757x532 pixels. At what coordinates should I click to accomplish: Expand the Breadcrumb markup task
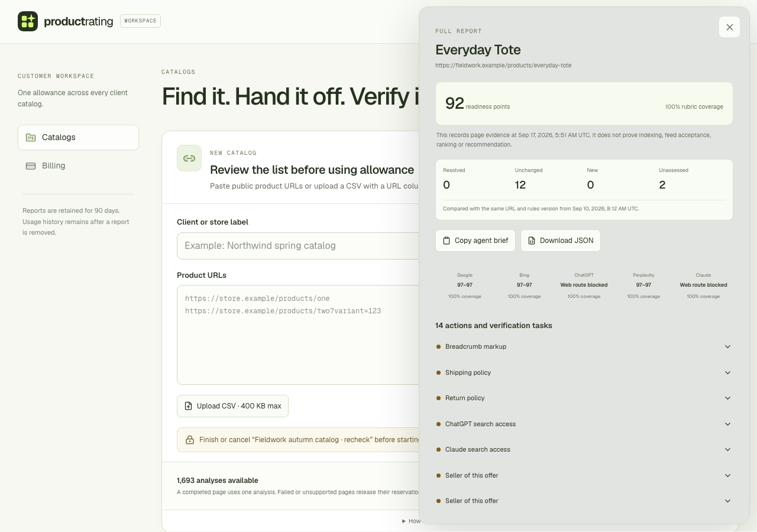[x=584, y=346]
